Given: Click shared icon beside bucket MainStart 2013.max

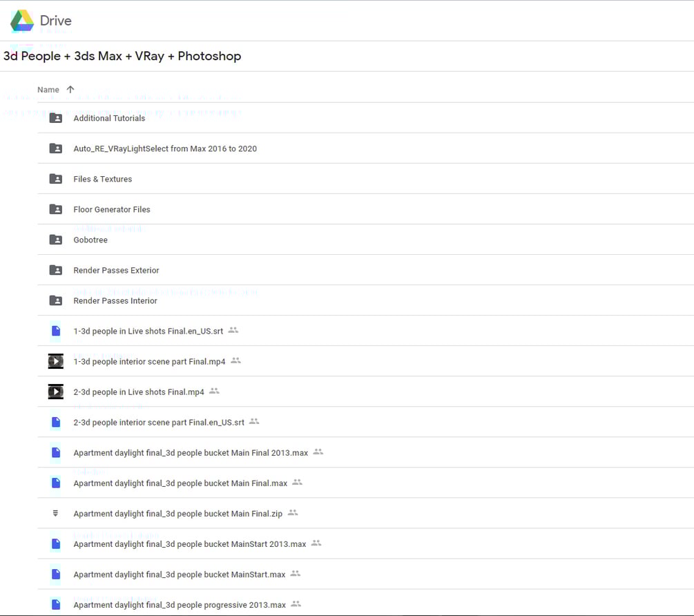Looking at the screenshot, I should tap(316, 543).
